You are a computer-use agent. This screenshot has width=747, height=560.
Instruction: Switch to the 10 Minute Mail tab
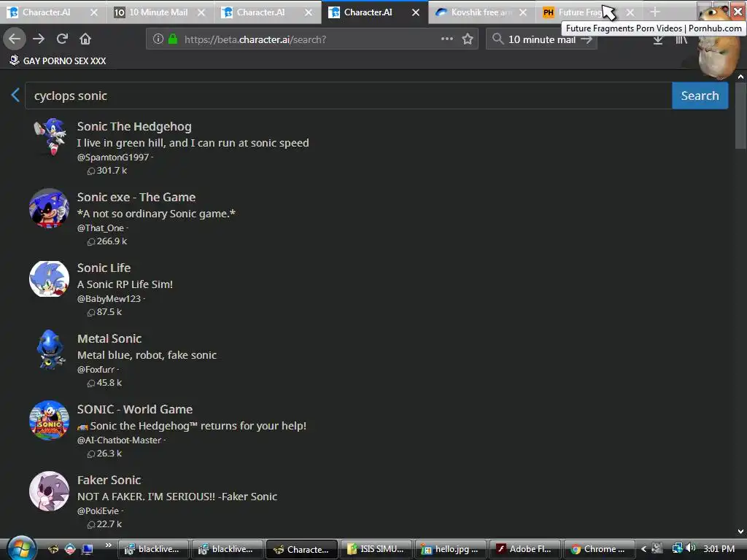click(158, 12)
